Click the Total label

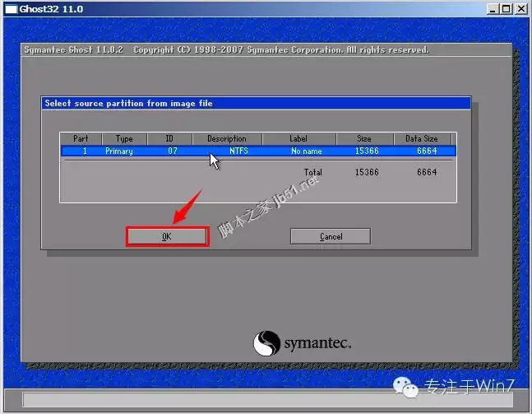coord(312,172)
